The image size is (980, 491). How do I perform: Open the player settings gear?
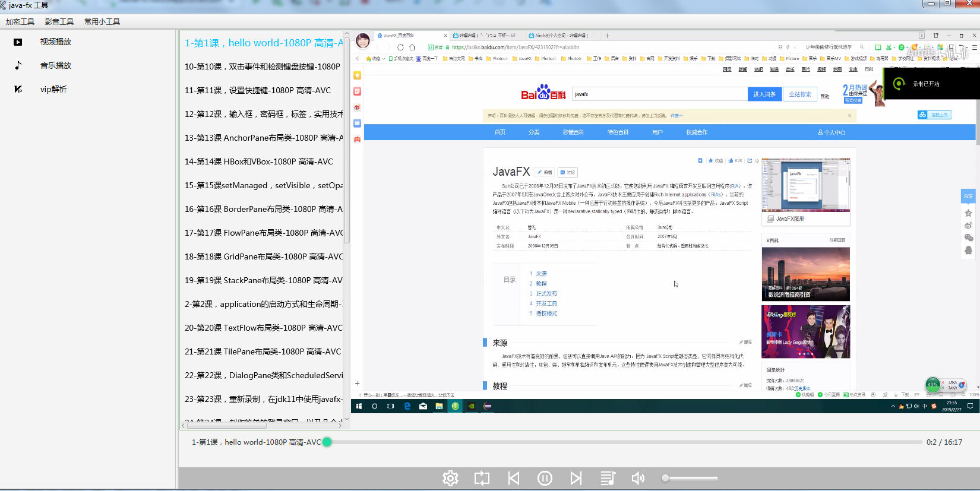point(450,478)
